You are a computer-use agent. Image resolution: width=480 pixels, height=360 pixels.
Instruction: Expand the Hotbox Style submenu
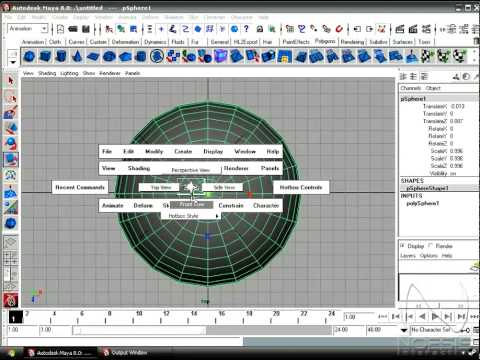[x=191, y=216]
